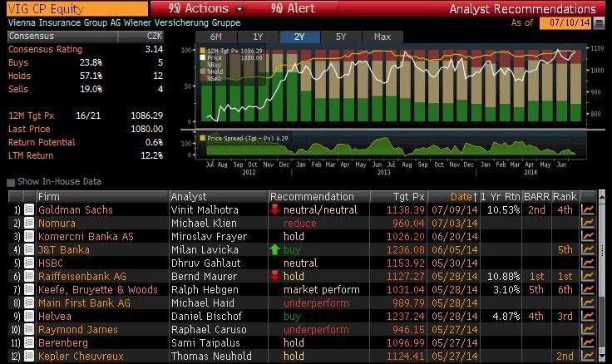Image resolution: width=612 pixels, height=364 pixels.
Task: Click the 96) Alert button
Action: click(x=293, y=8)
